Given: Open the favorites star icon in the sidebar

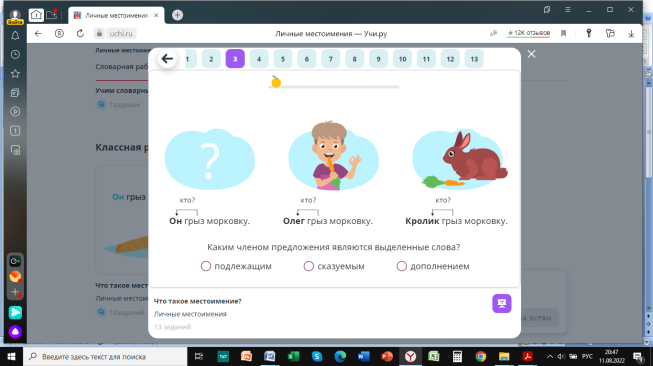Looking at the screenshot, I should click(15, 74).
